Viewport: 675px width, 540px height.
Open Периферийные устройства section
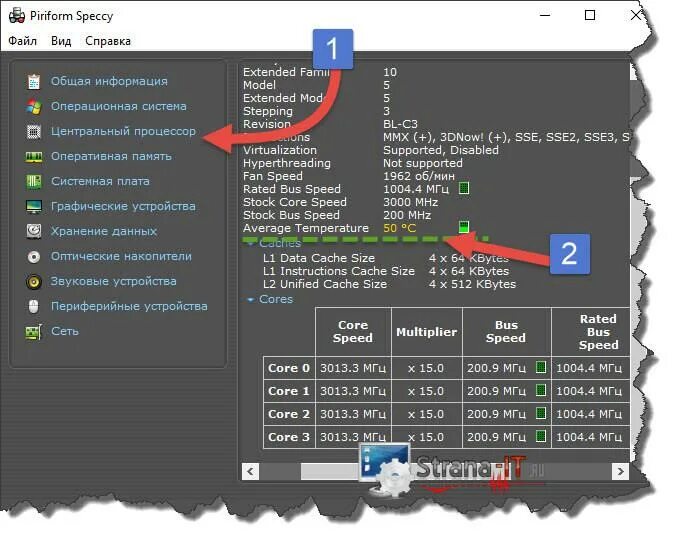coord(129,306)
